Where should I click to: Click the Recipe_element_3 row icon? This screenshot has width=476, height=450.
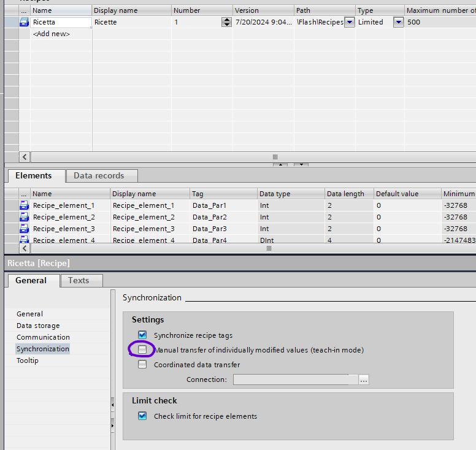pyautogui.click(x=24, y=229)
